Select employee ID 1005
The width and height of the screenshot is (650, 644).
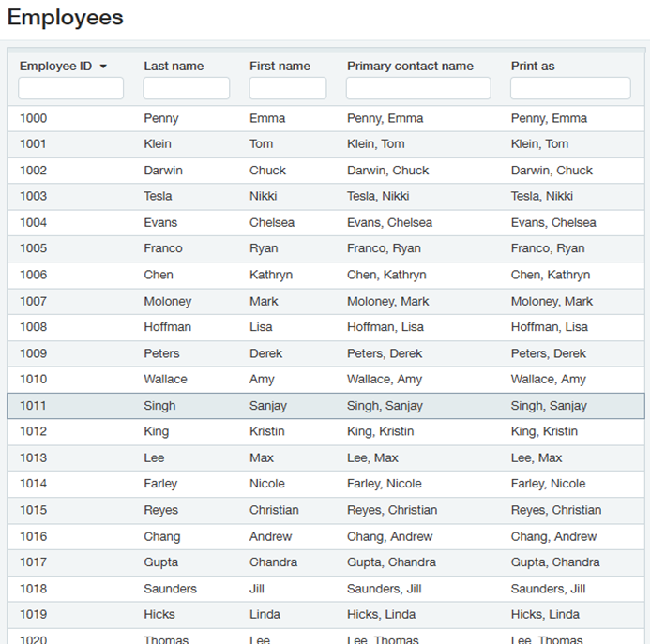point(34,248)
